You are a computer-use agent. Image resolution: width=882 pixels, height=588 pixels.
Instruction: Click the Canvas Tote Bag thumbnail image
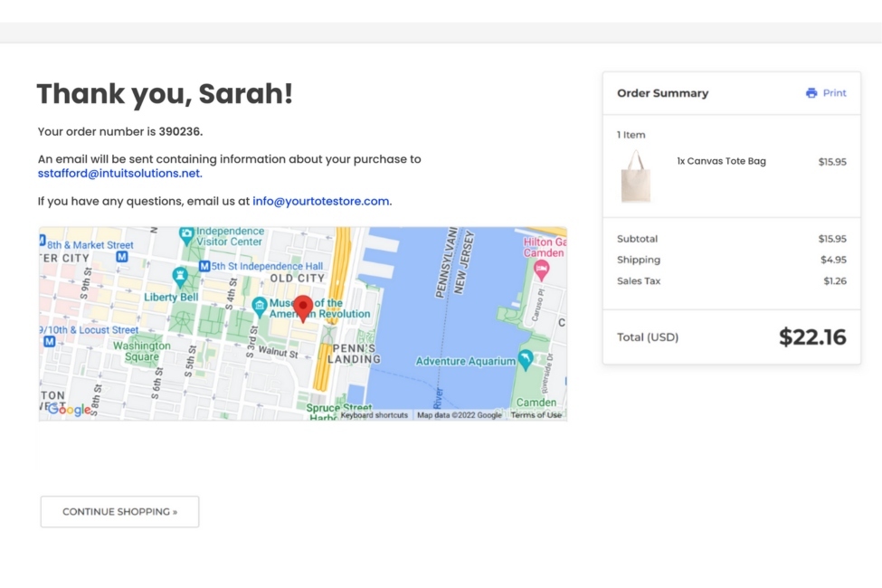pos(635,176)
